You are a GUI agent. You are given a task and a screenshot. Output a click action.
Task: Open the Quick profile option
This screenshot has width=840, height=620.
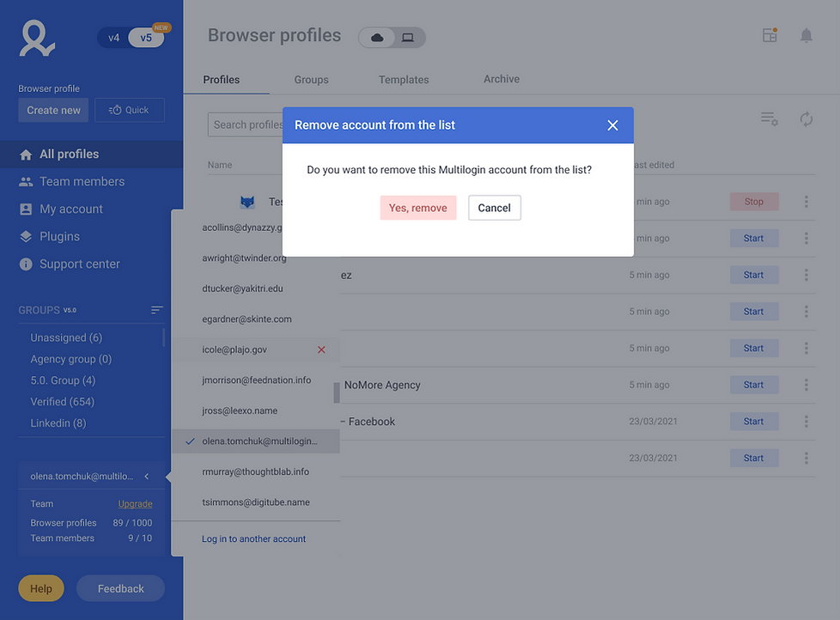click(130, 110)
